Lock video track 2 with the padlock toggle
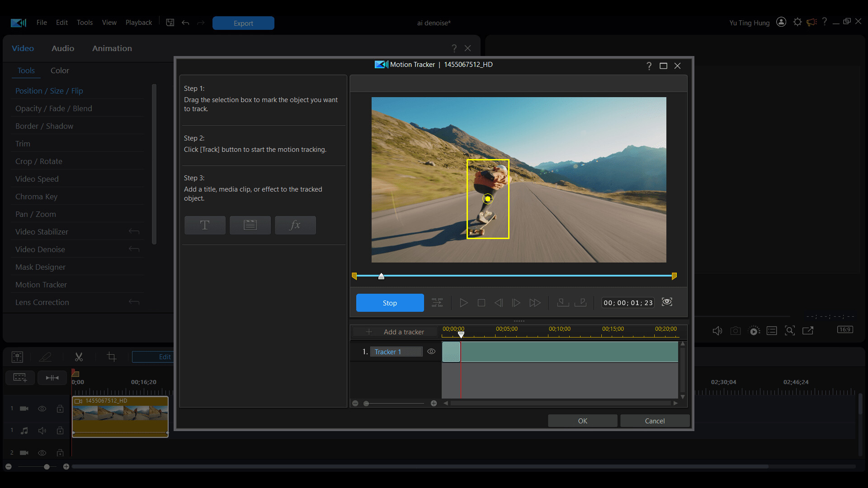 tap(60, 453)
